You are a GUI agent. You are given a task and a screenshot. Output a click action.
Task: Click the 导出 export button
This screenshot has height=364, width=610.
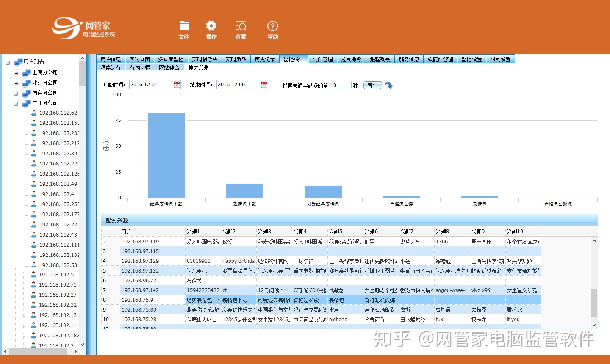point(373,85)
